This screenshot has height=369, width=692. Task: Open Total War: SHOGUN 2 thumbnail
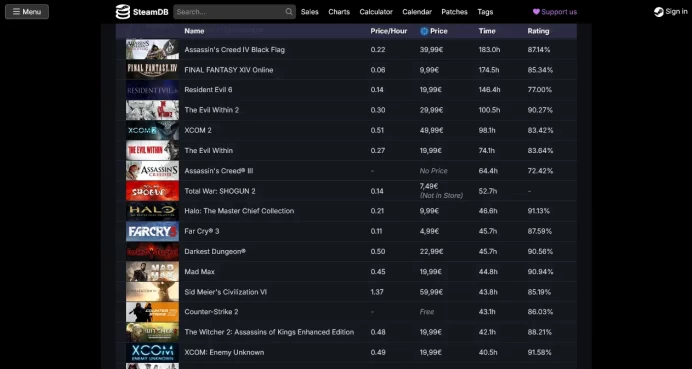(152, 191)
